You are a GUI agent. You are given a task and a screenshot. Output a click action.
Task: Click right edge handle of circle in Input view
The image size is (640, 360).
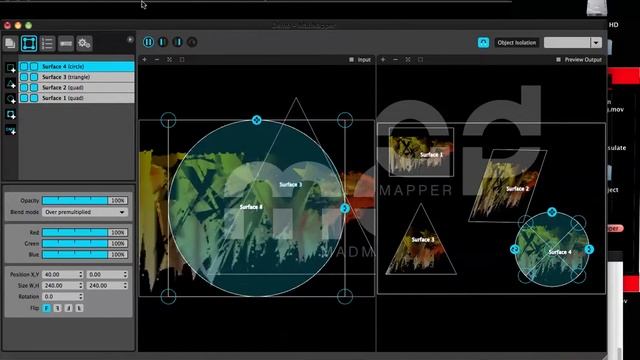pyautogui.click(x=344, y=209)
